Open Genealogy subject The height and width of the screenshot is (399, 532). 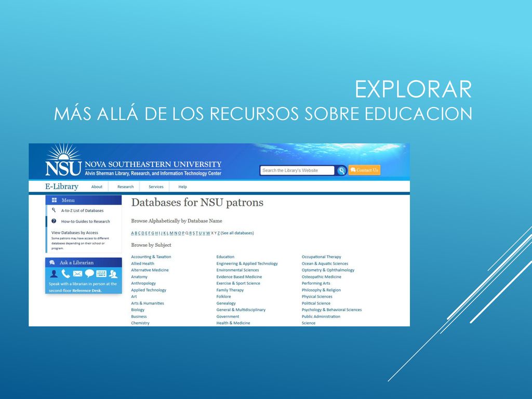(x=226, y=303)
